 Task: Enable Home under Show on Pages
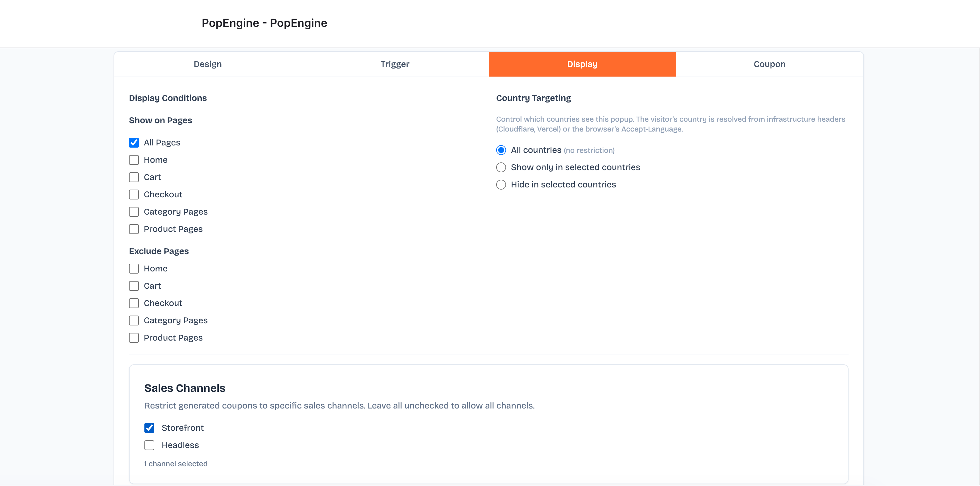point(134,160)
